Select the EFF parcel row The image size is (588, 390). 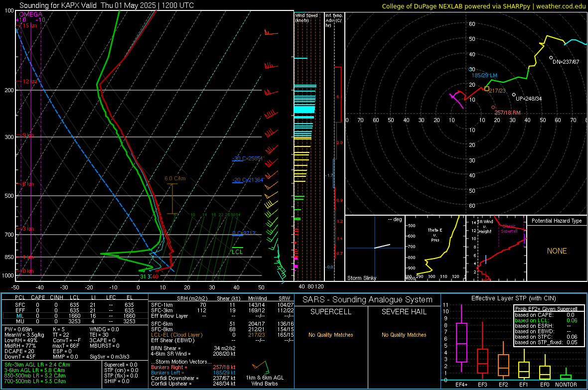point(74,310)
